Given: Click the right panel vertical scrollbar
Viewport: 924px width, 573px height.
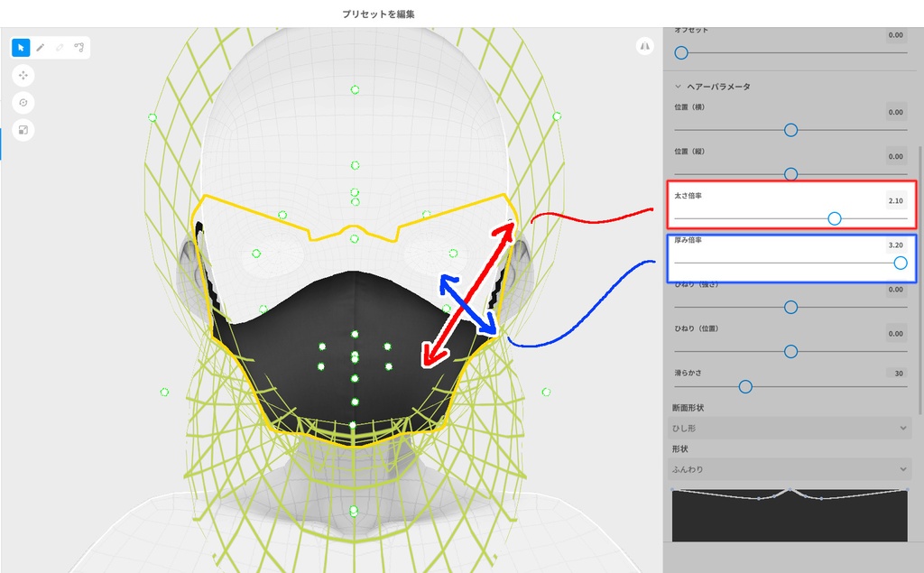Looking at the screenshot, I should (919, 280).
